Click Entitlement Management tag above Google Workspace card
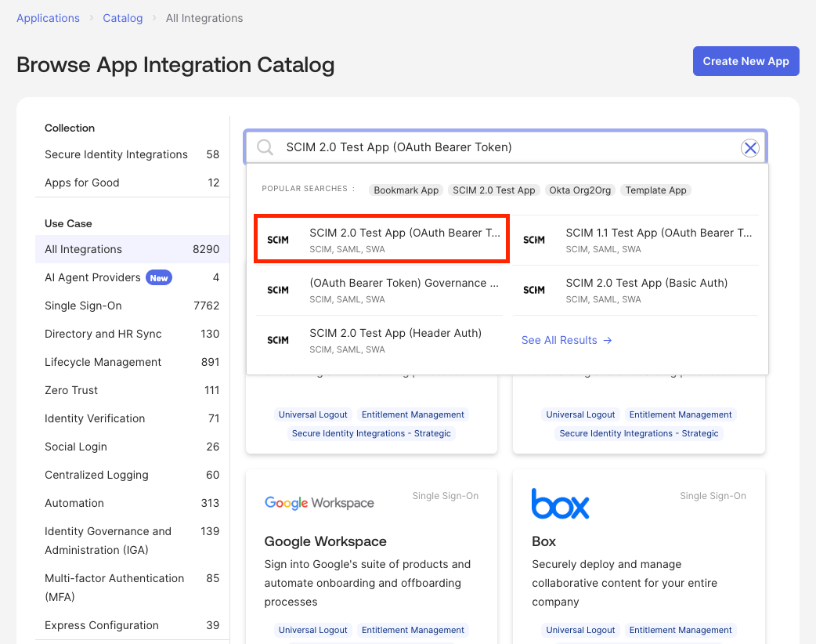The height and width of the screenshot is (644, 816). coord(413,414)
